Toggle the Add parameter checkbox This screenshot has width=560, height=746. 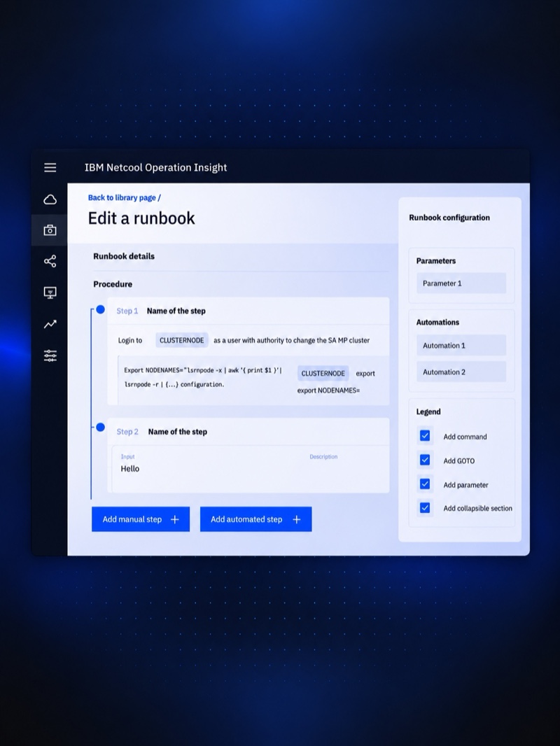(425, 484)
